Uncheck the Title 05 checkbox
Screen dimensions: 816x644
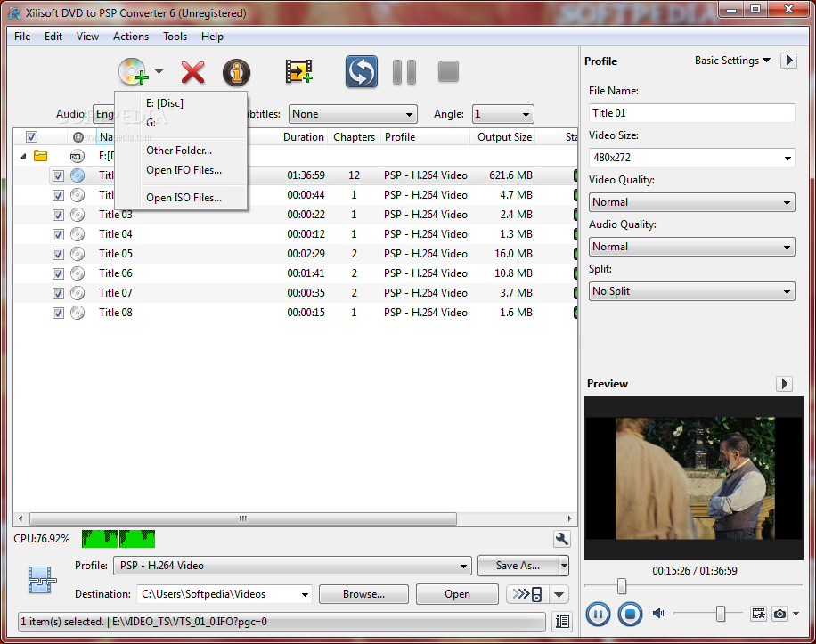(x=58, y=255)
